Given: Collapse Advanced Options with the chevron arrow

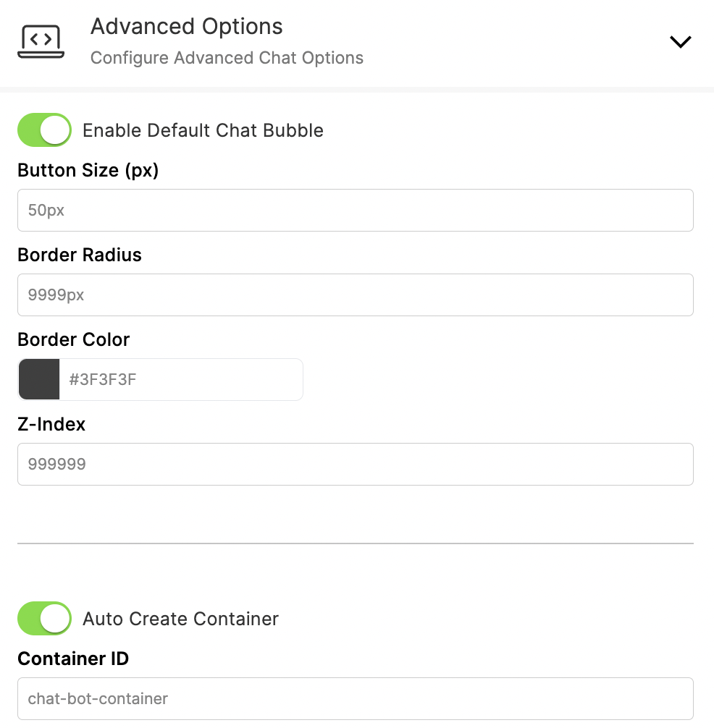Looking at the screenshot, I should pos(680,42).
